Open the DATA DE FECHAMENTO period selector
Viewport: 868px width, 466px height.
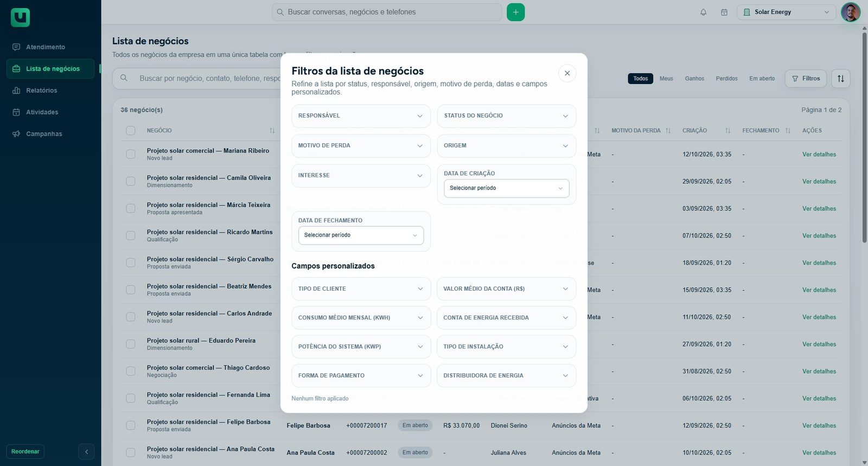(x=361, y=235)
